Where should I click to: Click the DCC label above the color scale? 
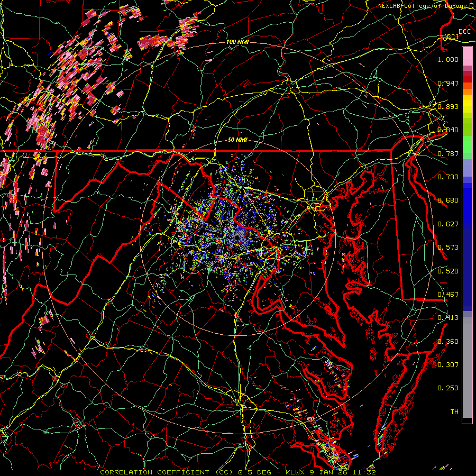(464, 31)
